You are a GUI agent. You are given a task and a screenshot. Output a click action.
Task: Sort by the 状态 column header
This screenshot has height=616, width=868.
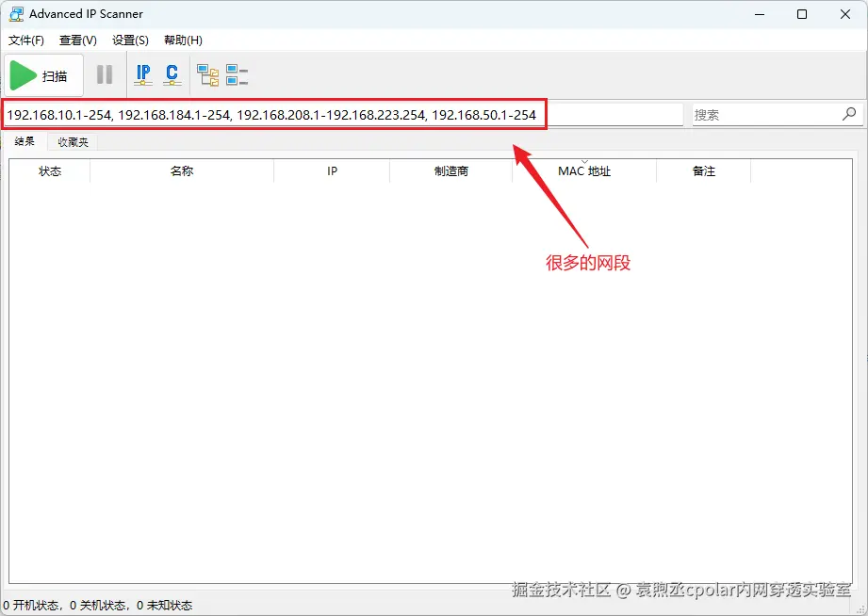[50, 171]
